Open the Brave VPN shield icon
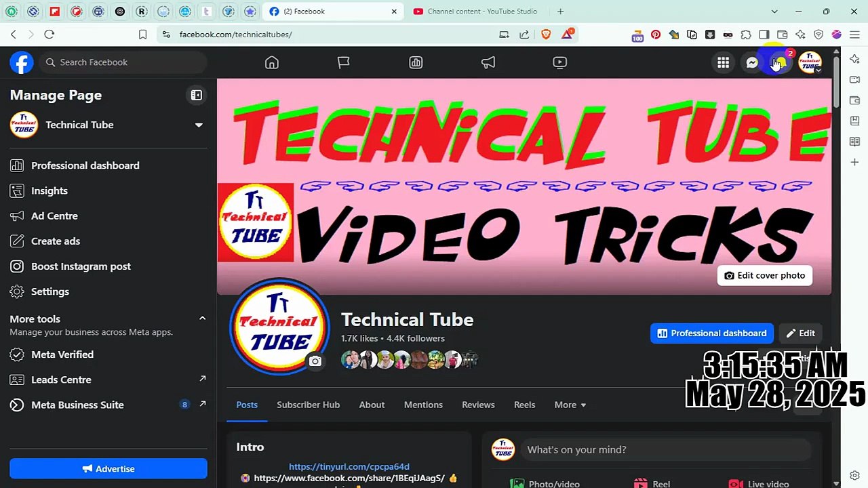 818,35
